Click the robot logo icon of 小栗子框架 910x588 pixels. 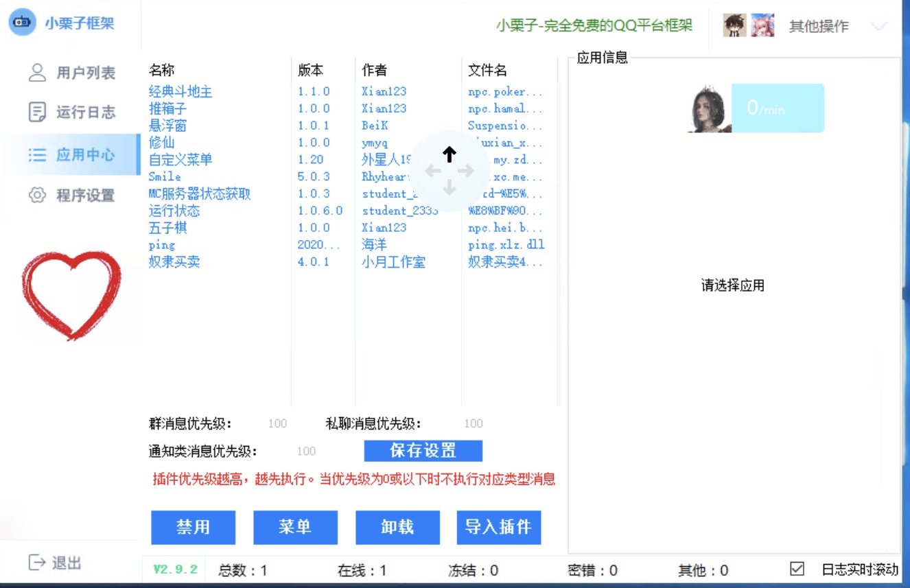click(x=22, y=23)
